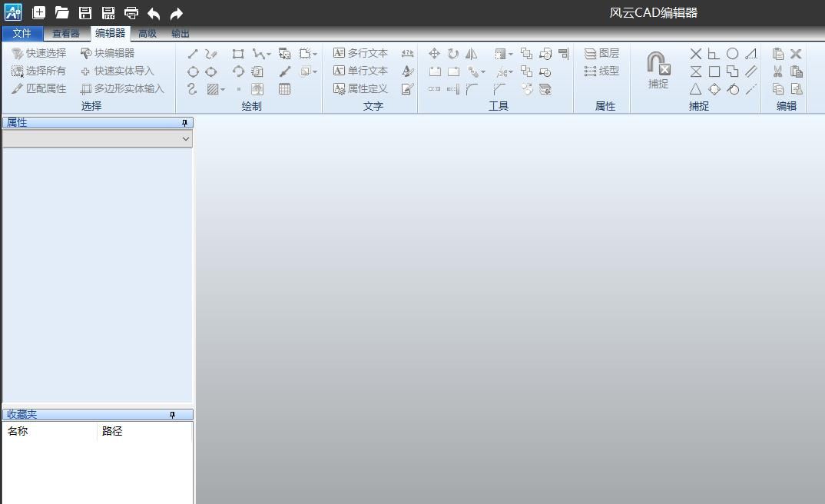The width and height of the screenshot is (825, 504).
Task: Click the Print icon in title bar
Action: pyautogui.click(x=131, y=12)
